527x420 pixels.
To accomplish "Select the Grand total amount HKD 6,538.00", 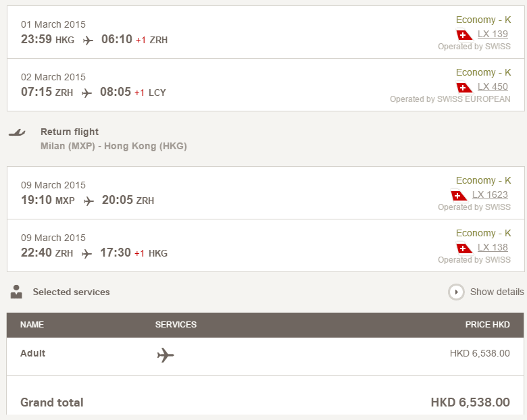I will (470, 402).
